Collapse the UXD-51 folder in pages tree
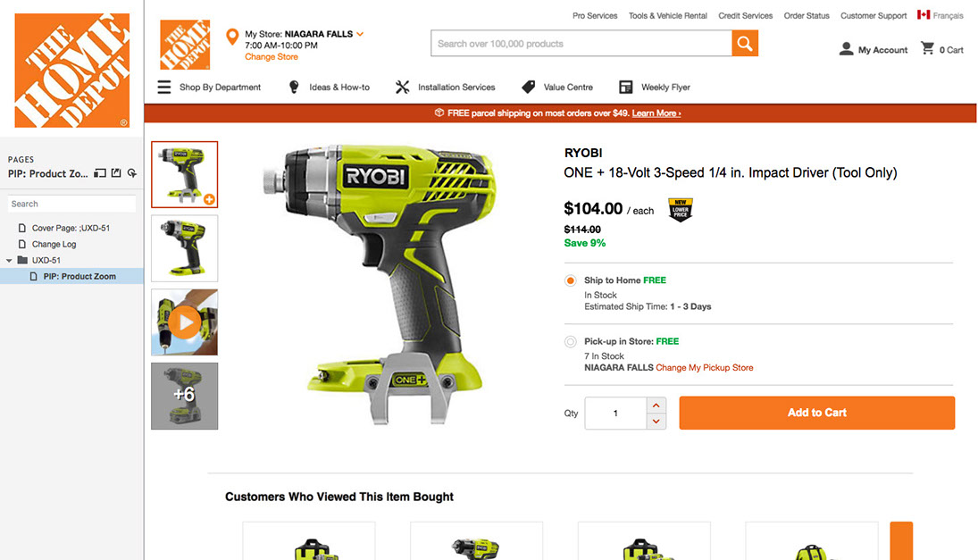The width and height of the screenshot is (978, 560). pos(9,260)
